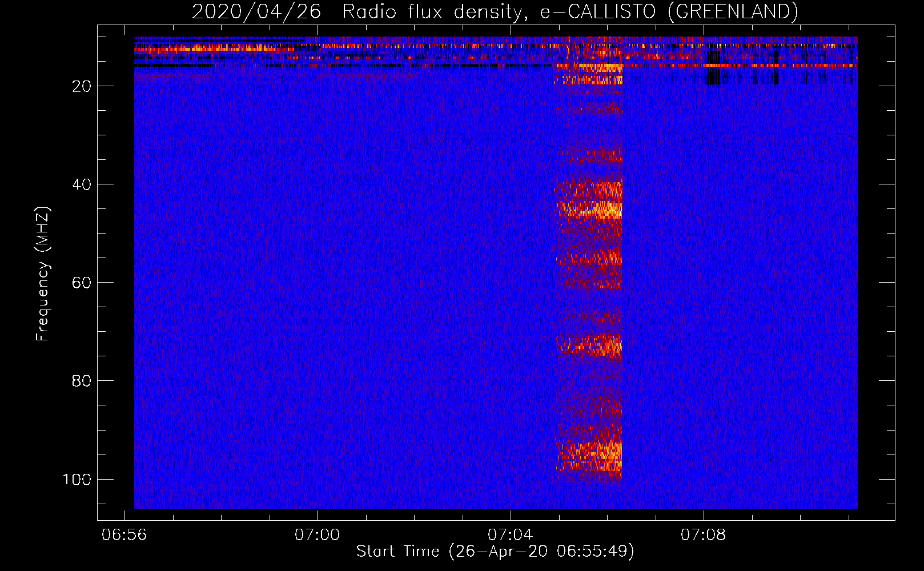Click the 07:00 time axis tick label
Image resolution: width=924 pixels, height=571 pixels.
pyautogui.click(x=317, y=535)
